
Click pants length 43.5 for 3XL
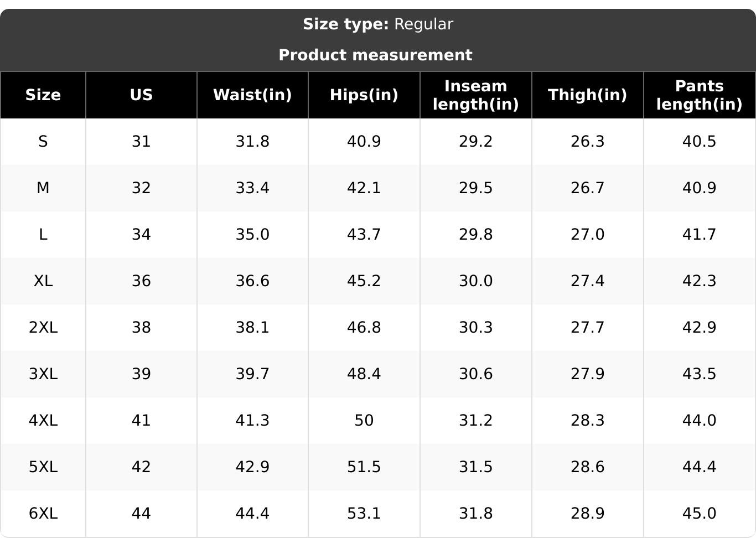pyautogui.click(x=699, y=374)
